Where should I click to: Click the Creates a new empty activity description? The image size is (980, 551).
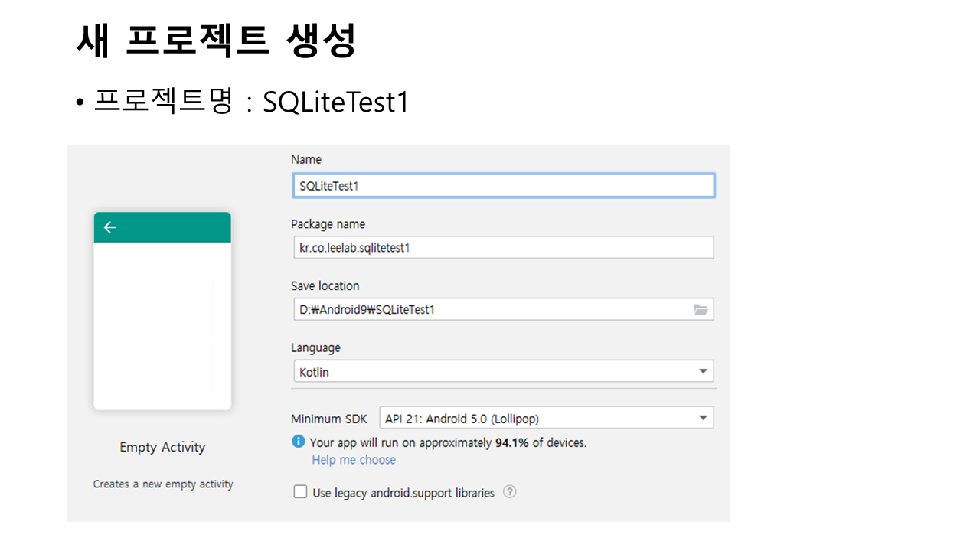[163, 484]
